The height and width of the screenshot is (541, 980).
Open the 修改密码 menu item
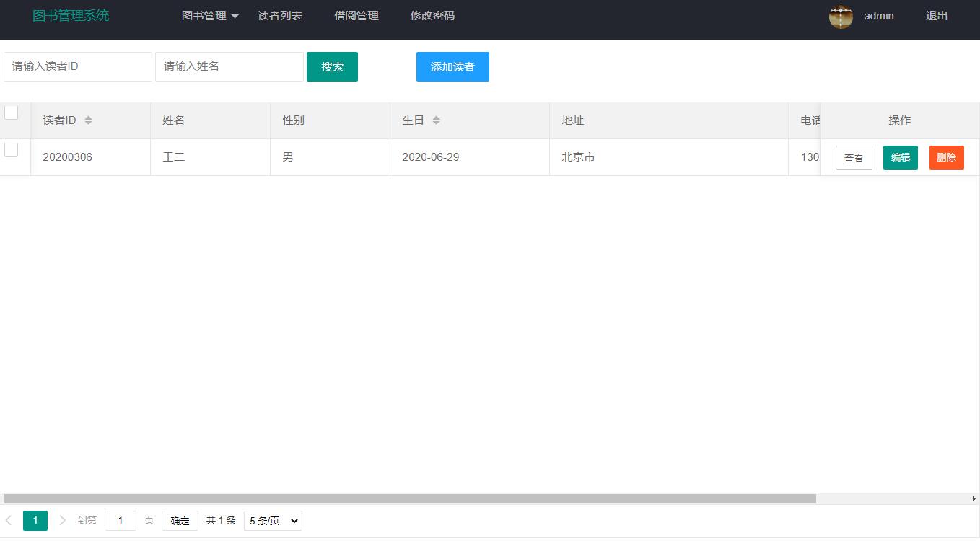[432, 16]
